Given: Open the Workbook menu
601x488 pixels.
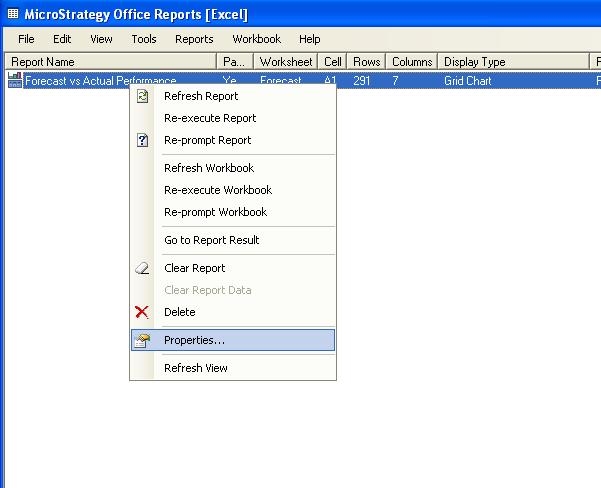Looking at the screenshot, I should point(256,39).
